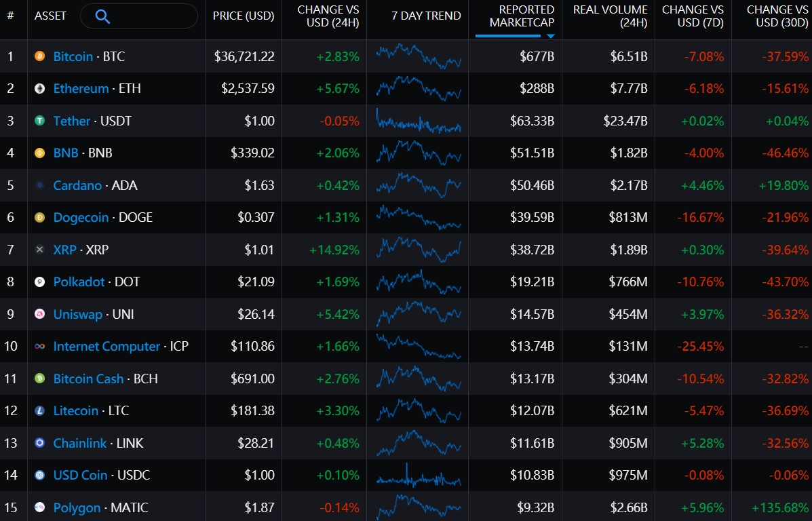This screenshot has height=521, width=812.
Task: Sort by Change vs USD (7D) header
Action: [693, 16]
